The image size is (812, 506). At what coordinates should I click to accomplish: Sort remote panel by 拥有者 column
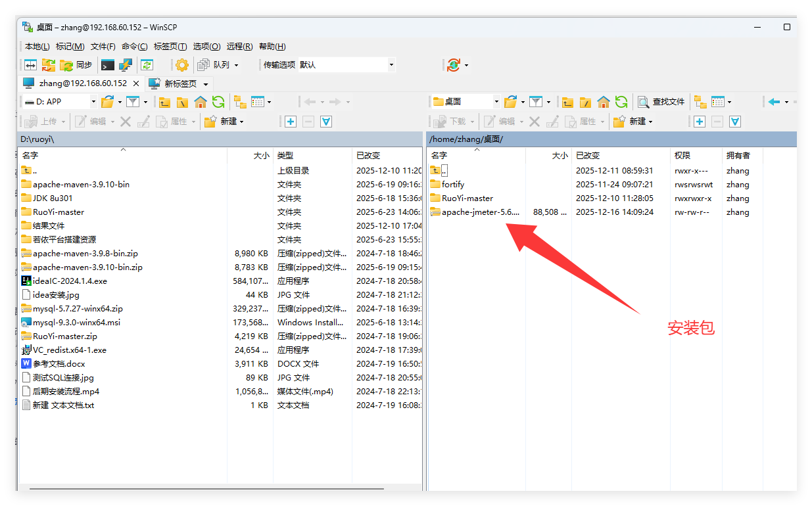742,156
